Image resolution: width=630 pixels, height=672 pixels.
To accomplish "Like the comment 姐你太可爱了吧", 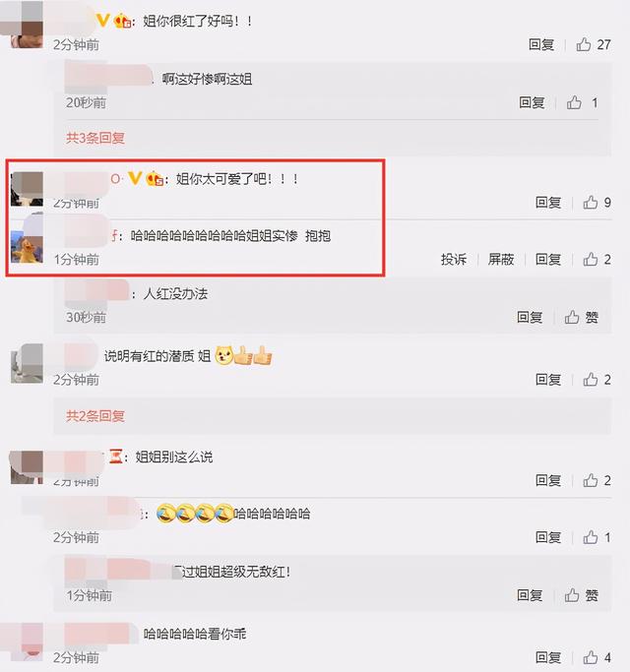I will [x=597, y=203].
